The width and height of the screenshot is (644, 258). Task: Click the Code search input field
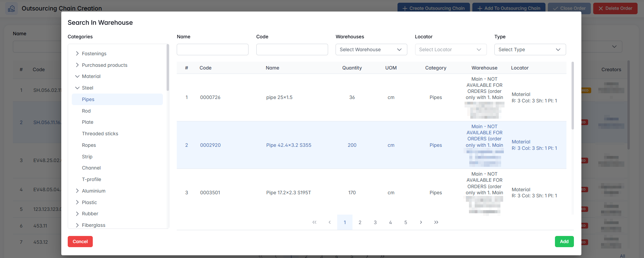coord(292,49)
